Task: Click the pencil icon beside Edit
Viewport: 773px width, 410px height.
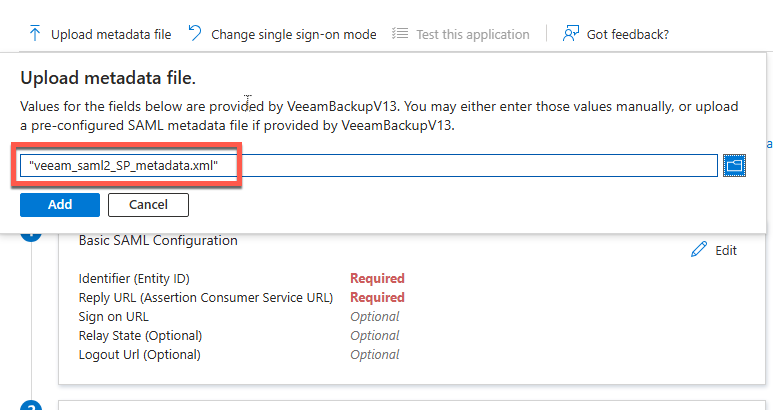Action: [x=699, y=250]
